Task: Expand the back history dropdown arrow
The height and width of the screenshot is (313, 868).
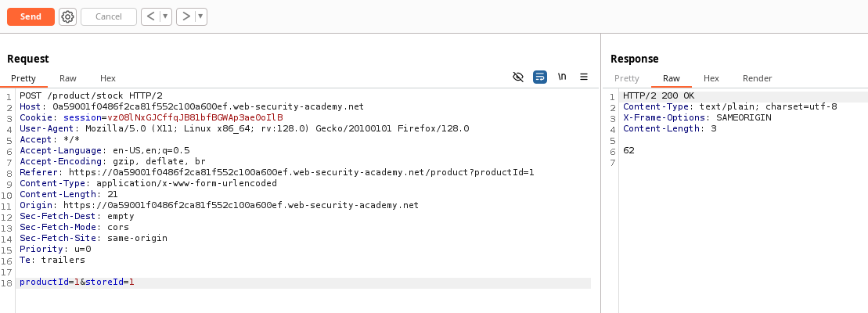Action: [165, 16]
